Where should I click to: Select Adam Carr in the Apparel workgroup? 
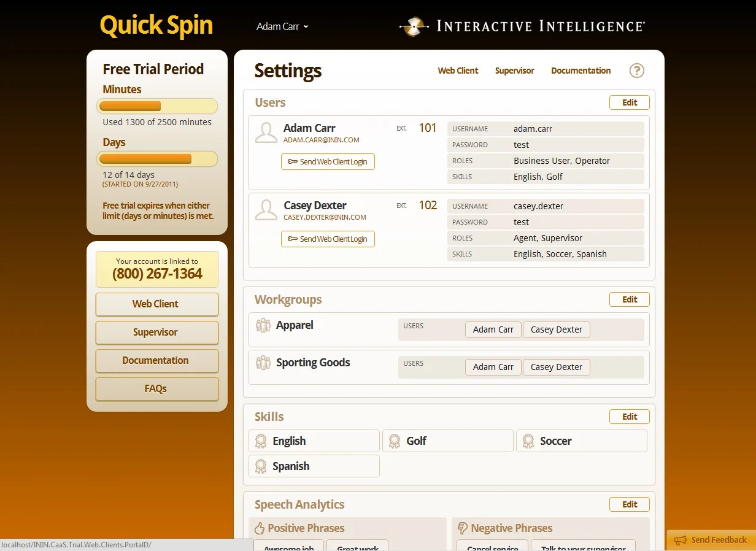tap(493, 329)
